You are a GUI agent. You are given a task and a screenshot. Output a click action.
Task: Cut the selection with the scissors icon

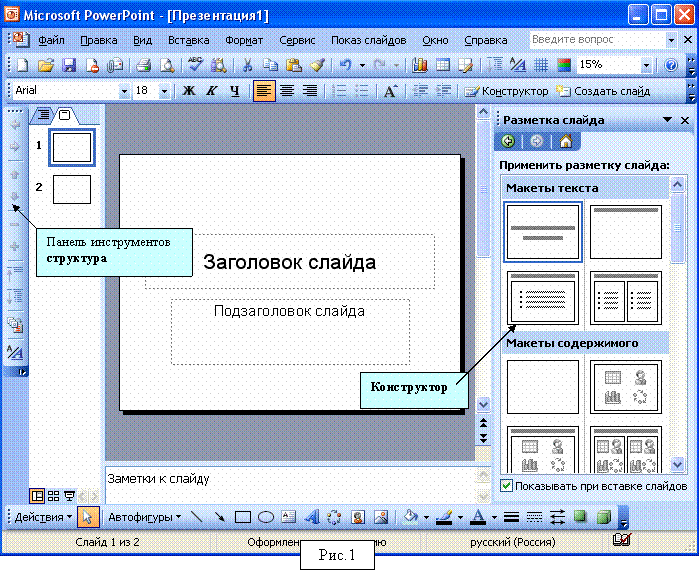(x=247, y=66)
